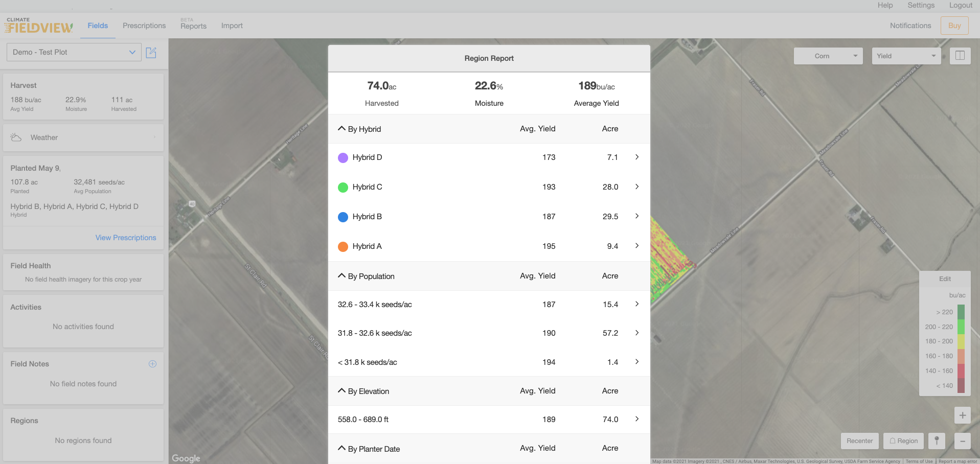
Task: Select the 22.6% Moisture value
Action: [x=489, y=86]
